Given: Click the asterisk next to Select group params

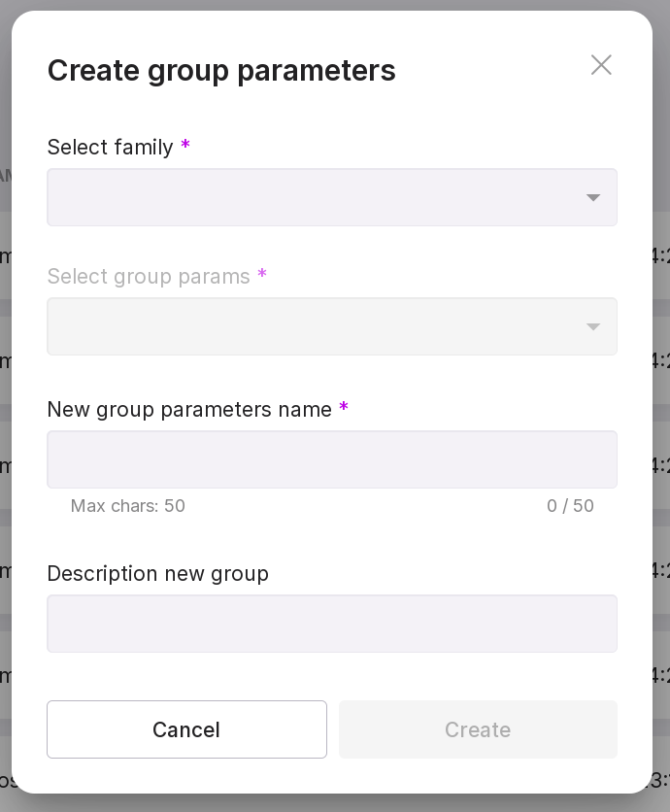Looking at the screenshot, I should click(x=262, y=275).
